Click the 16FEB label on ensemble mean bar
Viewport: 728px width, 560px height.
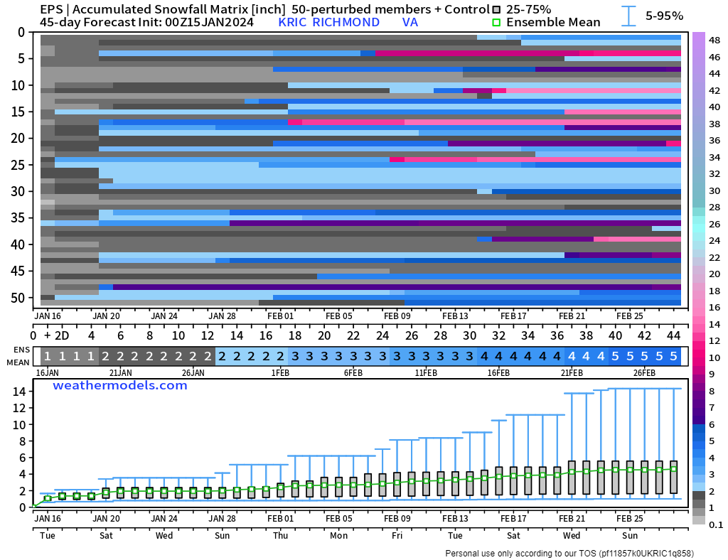click(x=498, y=372)
